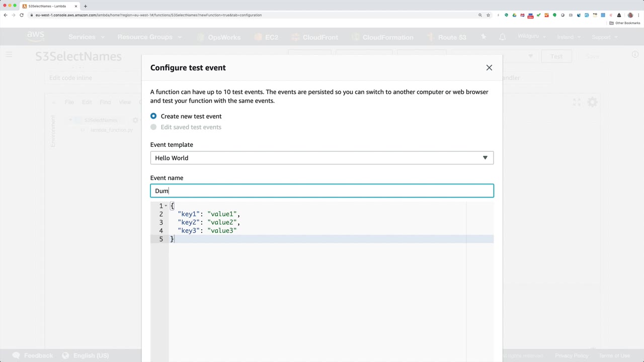Viewport: 644px width, 362px height.
Task: Click the zoom magnifier icon in address bar
Action: click(x=480, y=15)
